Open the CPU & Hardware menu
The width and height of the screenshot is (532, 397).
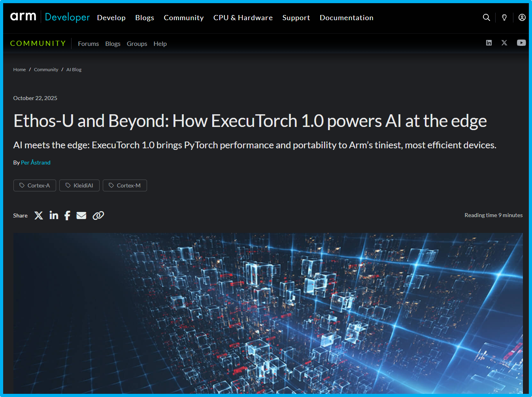click(243, 17)
